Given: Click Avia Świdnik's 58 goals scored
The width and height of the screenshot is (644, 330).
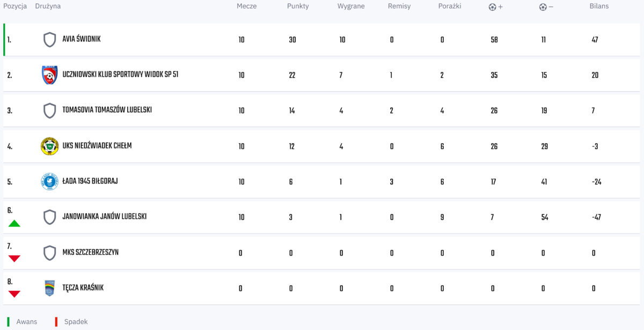Looking at the screenshot, I should point(494,40).
